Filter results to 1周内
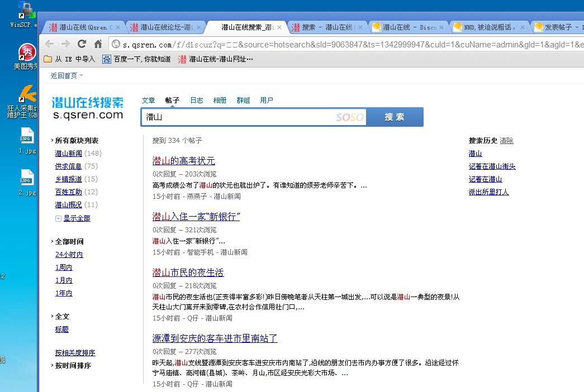 (x=64, y=267)
